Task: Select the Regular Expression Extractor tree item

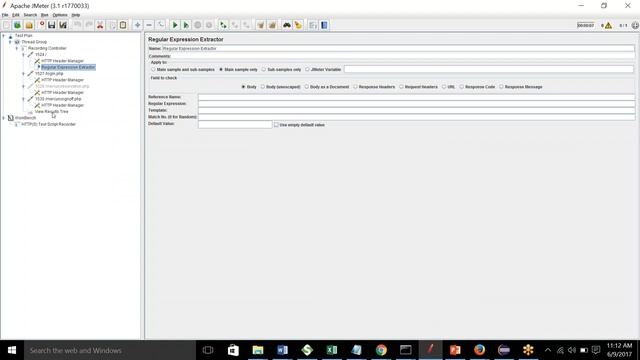Action: pyautogui.click(x=68, y=67)
